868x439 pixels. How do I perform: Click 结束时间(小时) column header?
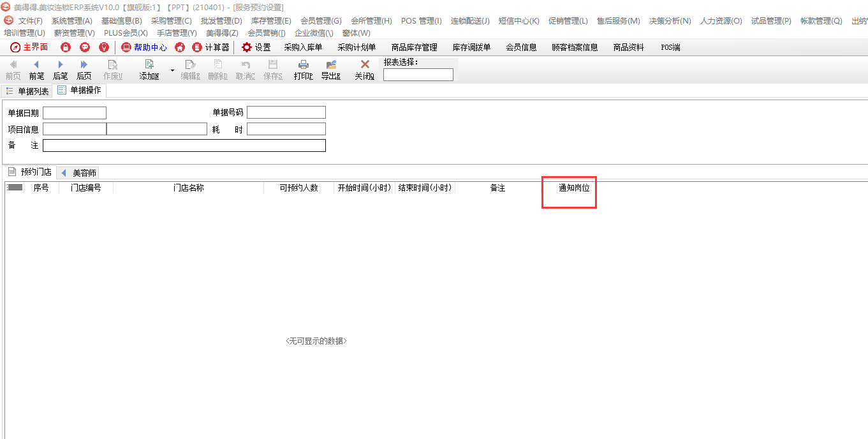(x=425, y=188)
